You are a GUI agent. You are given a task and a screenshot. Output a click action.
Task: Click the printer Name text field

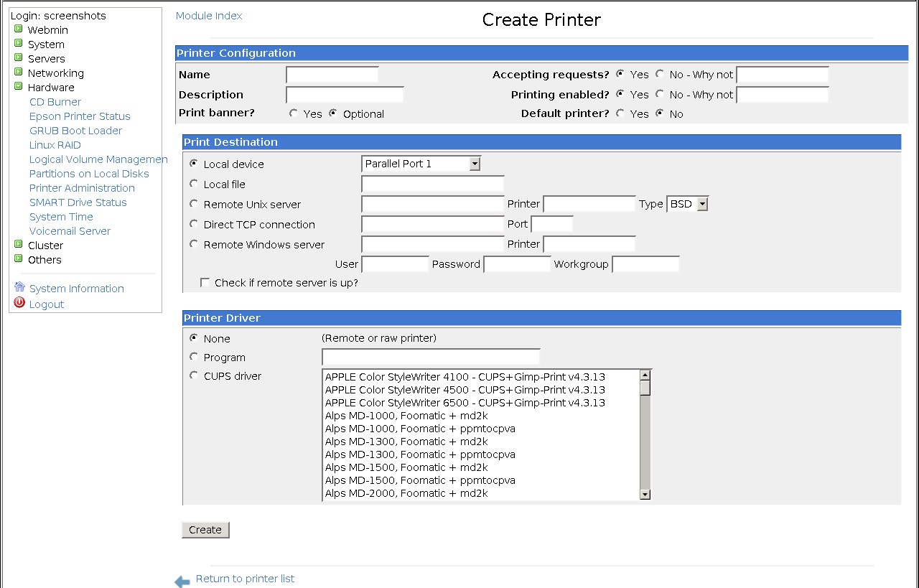[x=332, y=75]
